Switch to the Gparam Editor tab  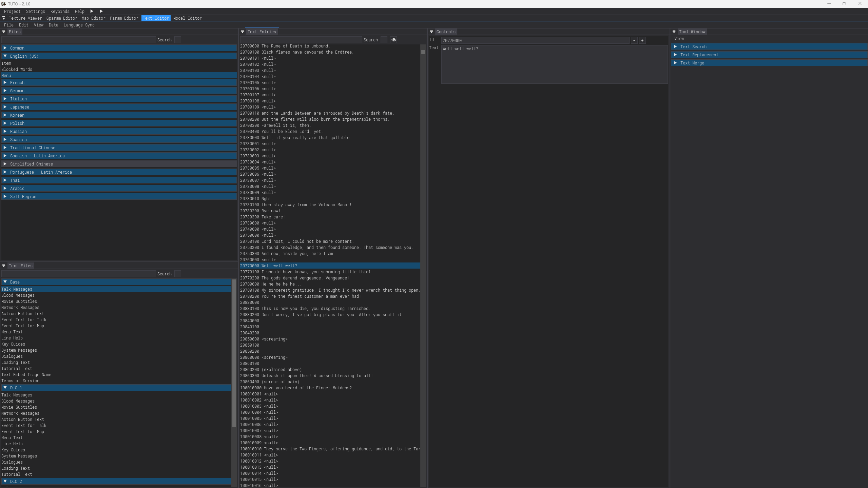[62, 18]
